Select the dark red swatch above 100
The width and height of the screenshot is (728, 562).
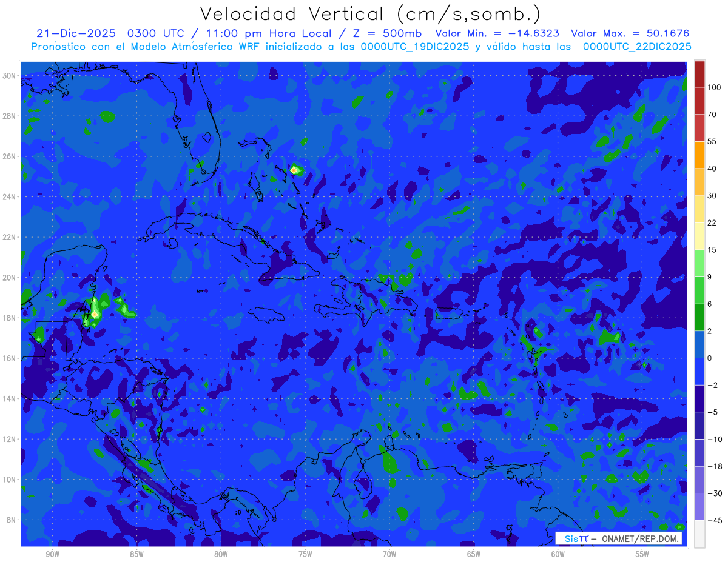(x=699, y=74)
